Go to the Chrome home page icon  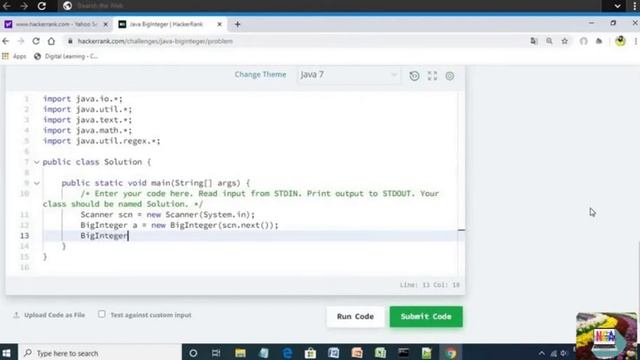pos(51,41)
